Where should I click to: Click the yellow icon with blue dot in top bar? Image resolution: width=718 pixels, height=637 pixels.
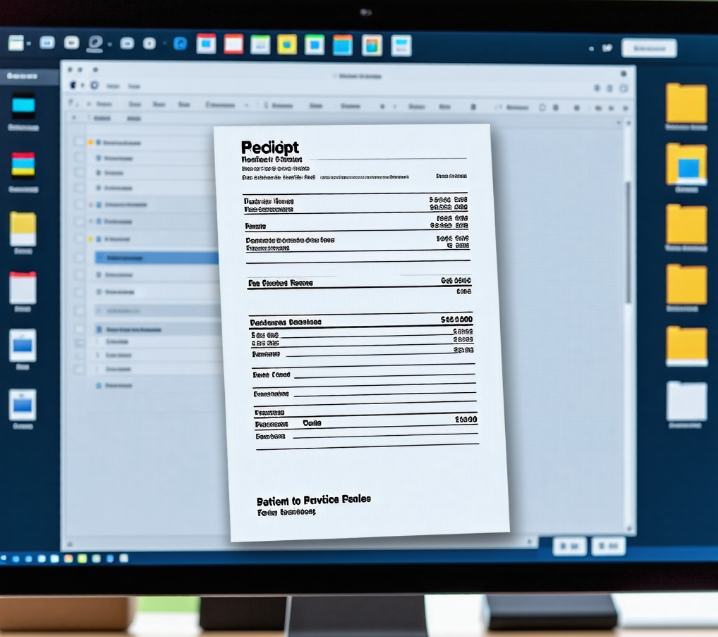pos(287,45)
